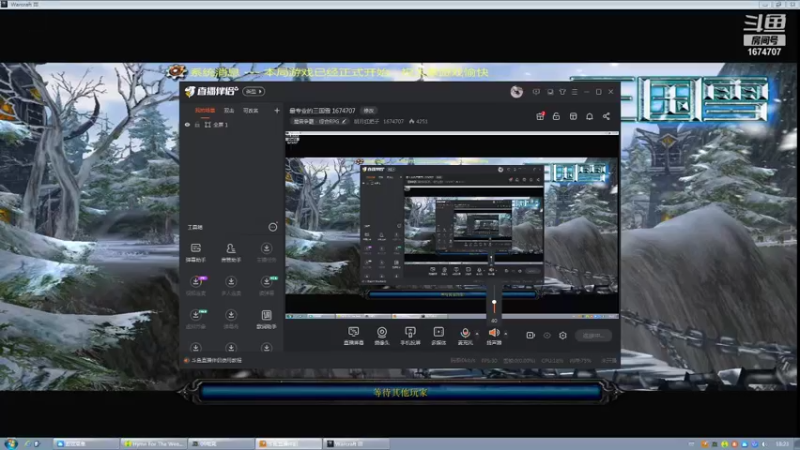Select the third scene tab

click(251, 110)
